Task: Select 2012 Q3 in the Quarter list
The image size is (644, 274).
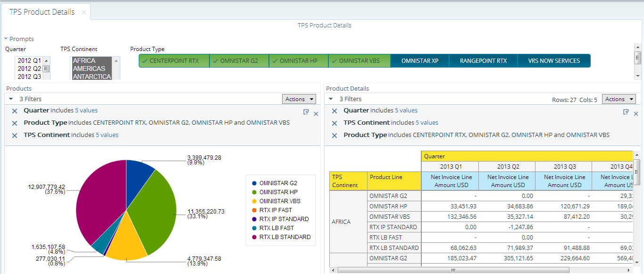Action: coord(29,77)
